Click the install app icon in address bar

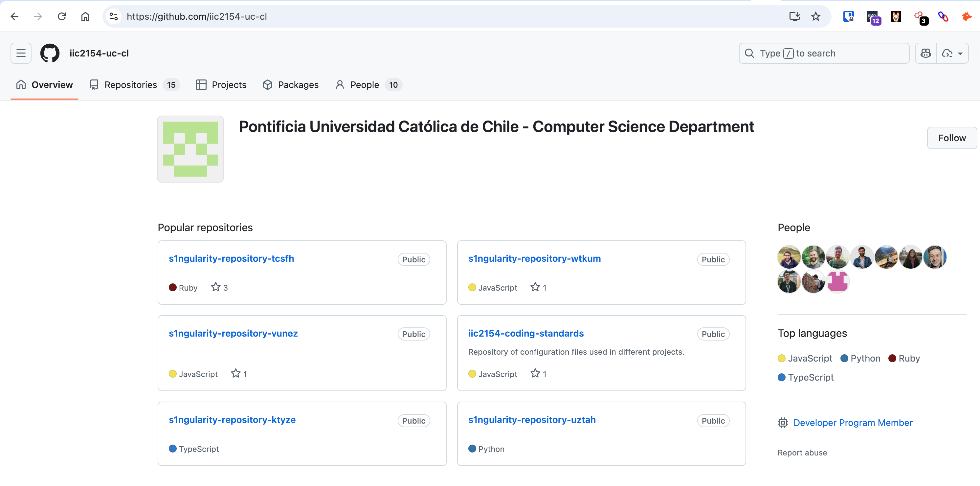coord(794,16)
